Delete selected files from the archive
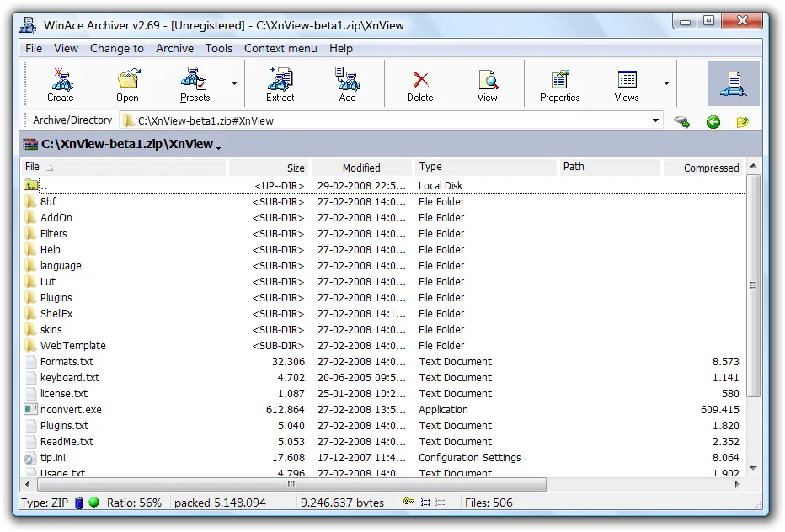The image size is (785, 532). tap(419, 82)
